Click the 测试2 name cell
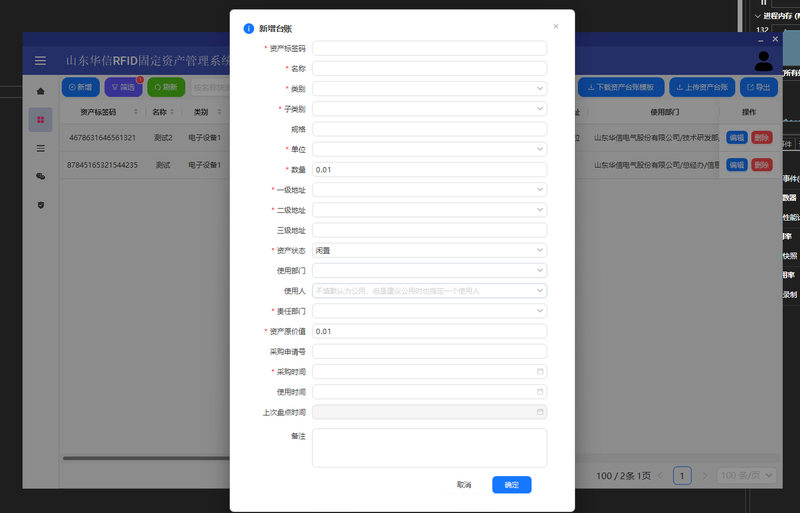The width and height of the screenshot is (800, 513). click(x=163, y=137)
